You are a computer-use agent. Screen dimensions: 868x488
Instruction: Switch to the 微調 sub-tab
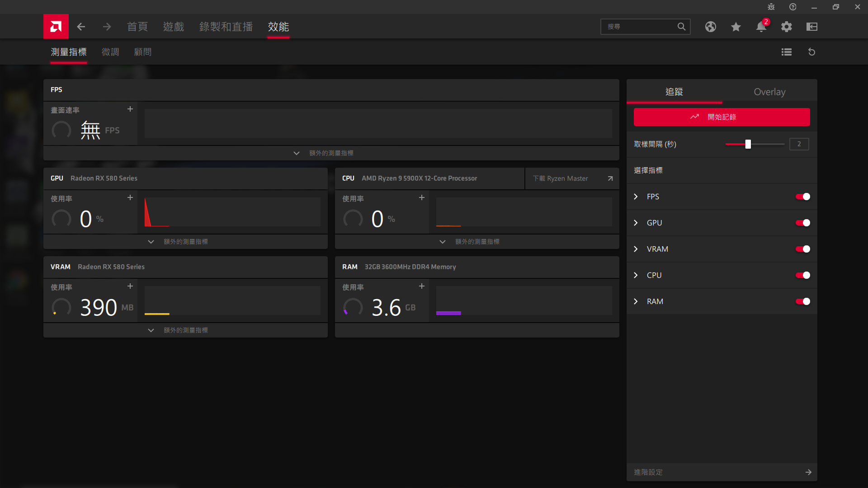tap(110, 52)
